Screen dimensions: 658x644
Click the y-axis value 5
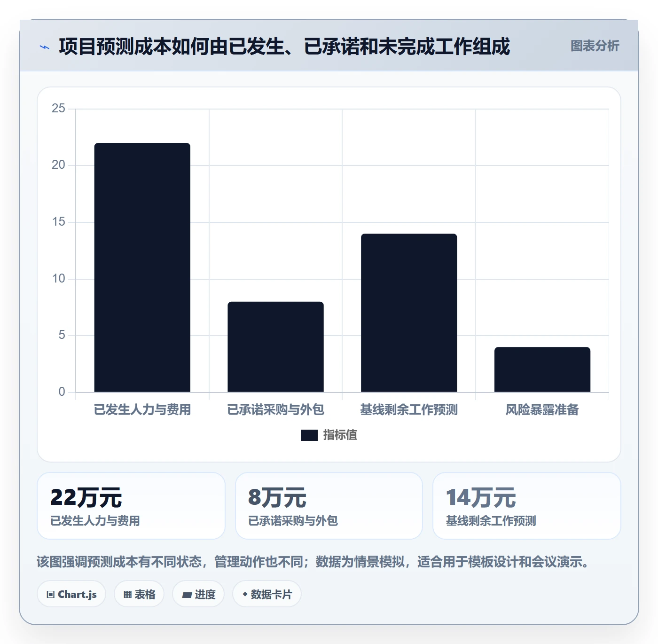click(62, 335)
